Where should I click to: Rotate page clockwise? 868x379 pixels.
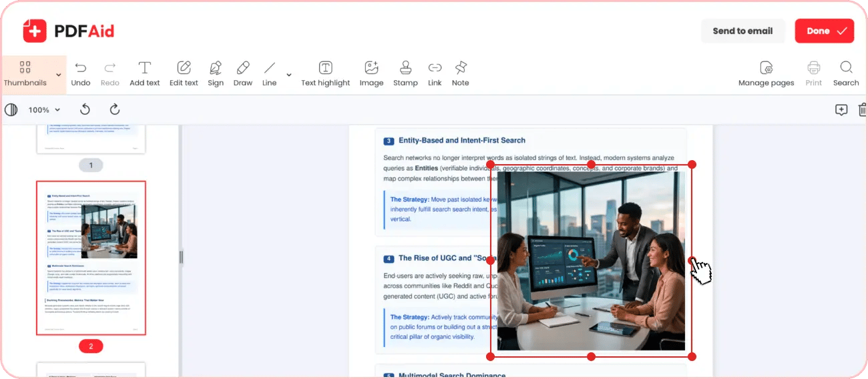click(115, 109)
